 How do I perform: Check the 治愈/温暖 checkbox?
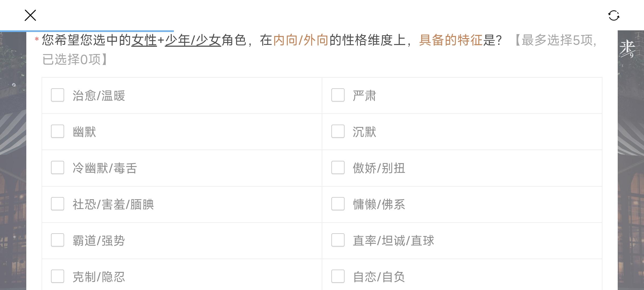click(57, 95)
